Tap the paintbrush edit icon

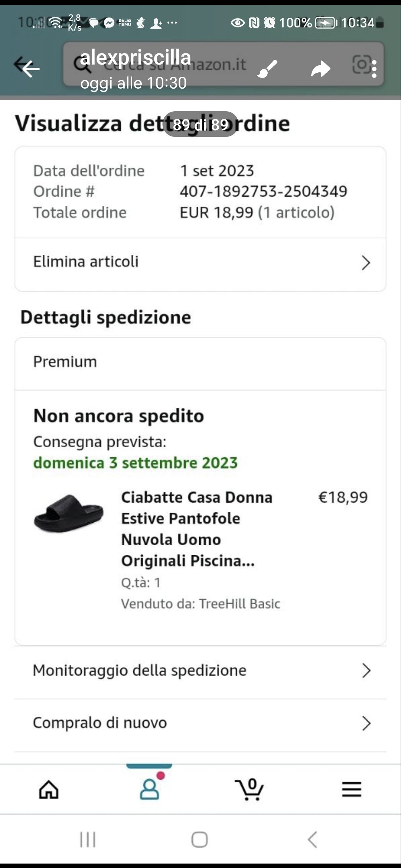[x=267, y=69]
